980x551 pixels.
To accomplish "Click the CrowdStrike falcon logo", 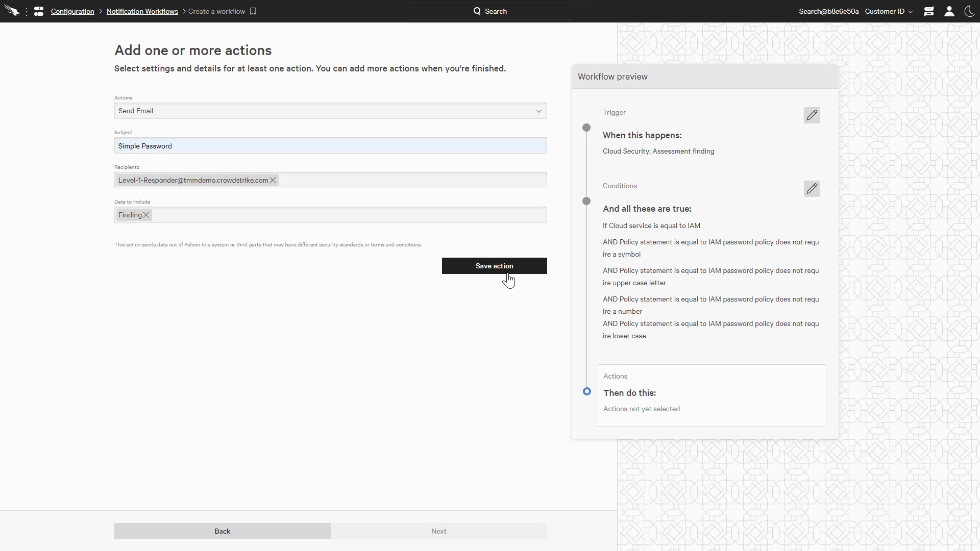I will tap(12, 11).
